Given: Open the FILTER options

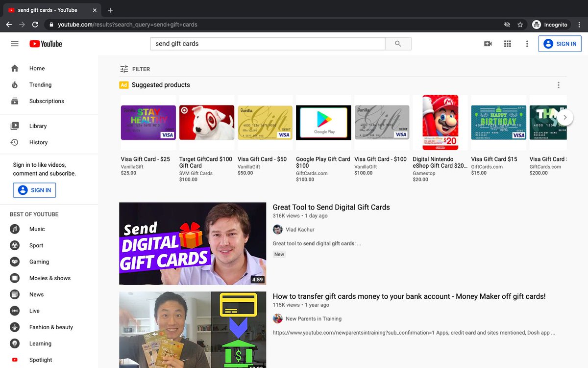Looking at the screenshot, I should (135, 69).
